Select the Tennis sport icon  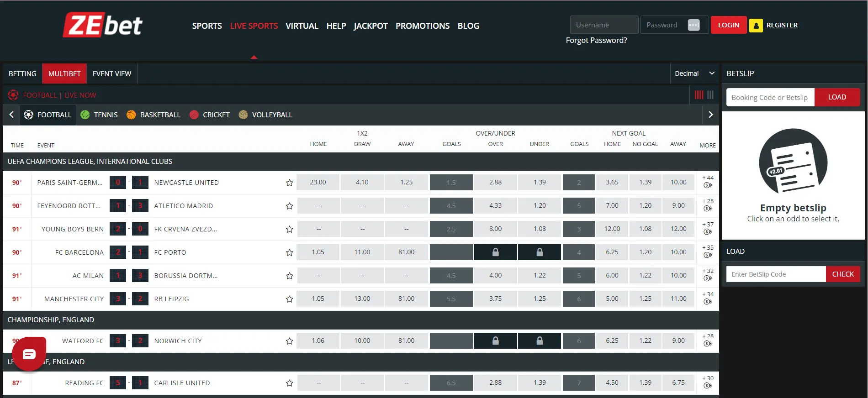85,115
